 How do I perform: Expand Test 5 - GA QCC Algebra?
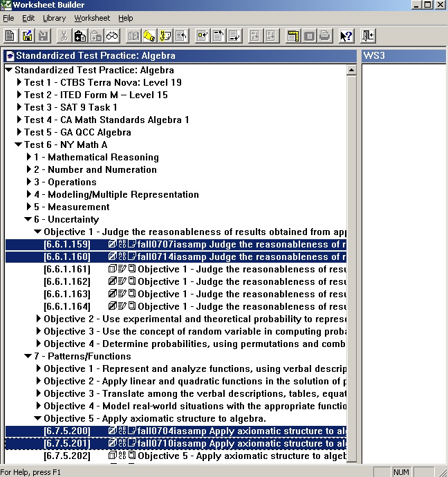(19, 132)
